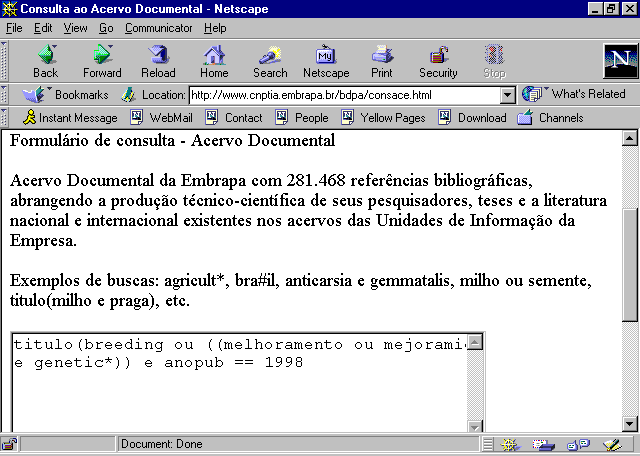Screen dimensions: 640x456
Task: Open the Download shortcut
Action: coord(472,118)
